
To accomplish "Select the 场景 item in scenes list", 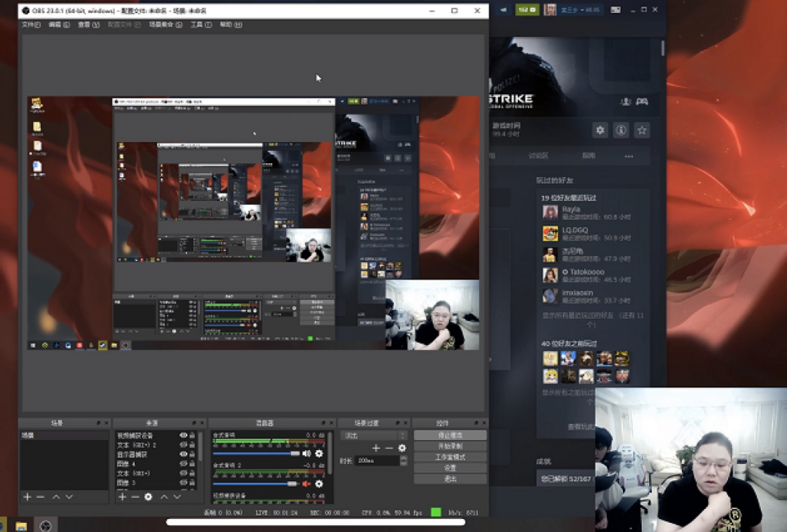I will click(x=64, y=435).
